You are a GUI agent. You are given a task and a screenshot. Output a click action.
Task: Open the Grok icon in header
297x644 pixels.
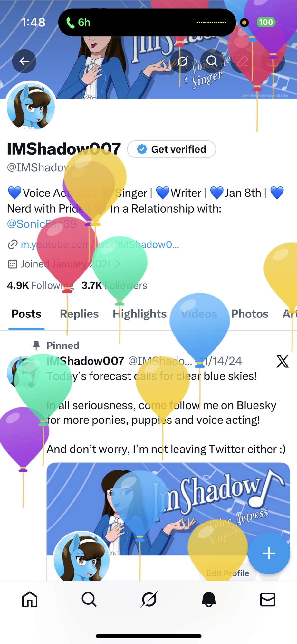pyautogui.click(x=182, y=61)
